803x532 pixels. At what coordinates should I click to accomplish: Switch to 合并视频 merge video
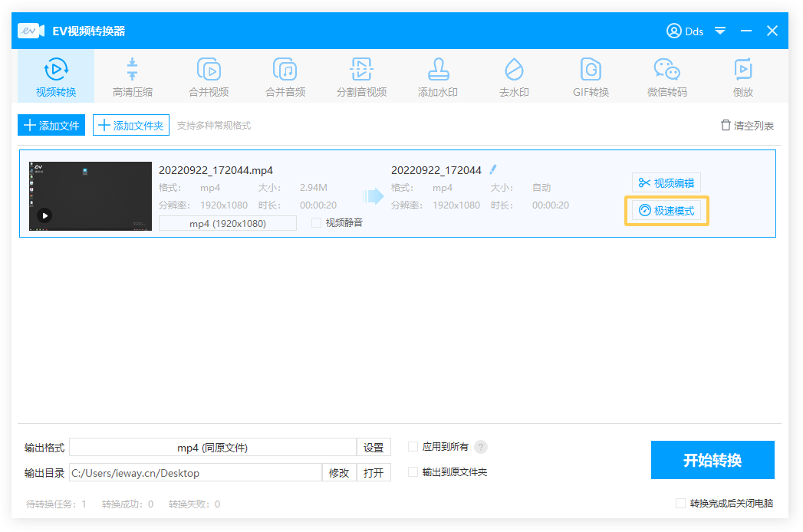209,77
